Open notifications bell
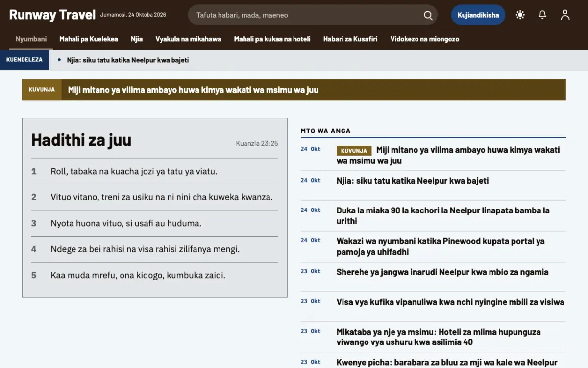Viewport: 588px width, 368px height. coord(542,15)
